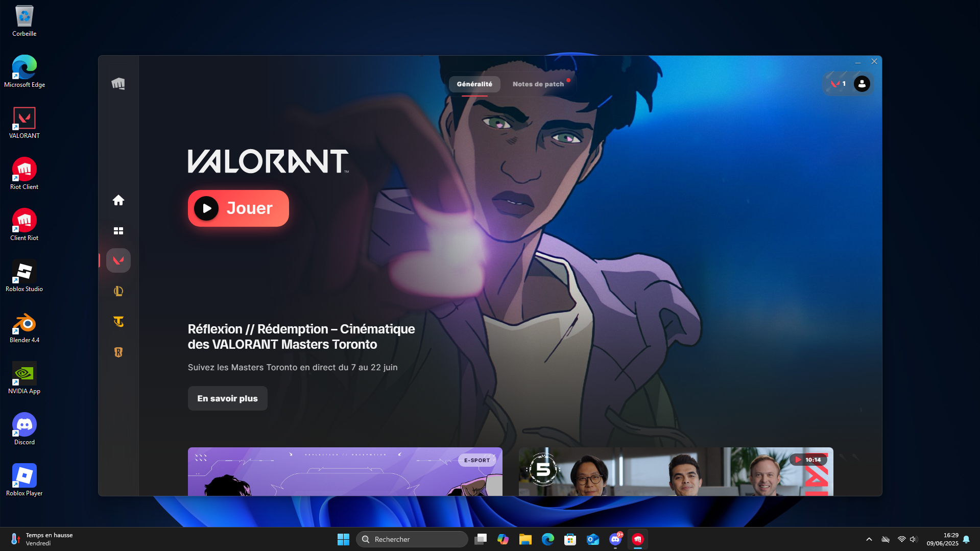Go to the Home icon in Riot sidebar
The height and width of the screenshot is (551, 980).
coord(118,200)
